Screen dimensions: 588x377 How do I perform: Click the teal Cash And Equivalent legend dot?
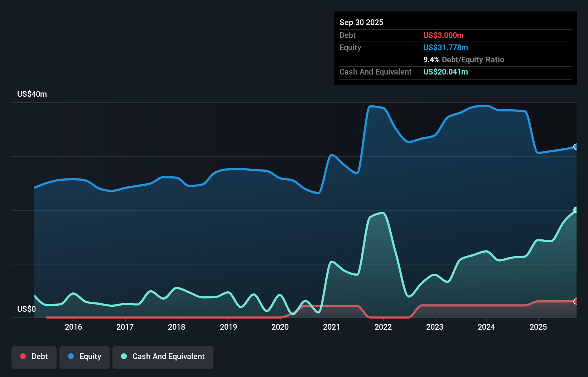pyautogui.click(x=123, y=356)
